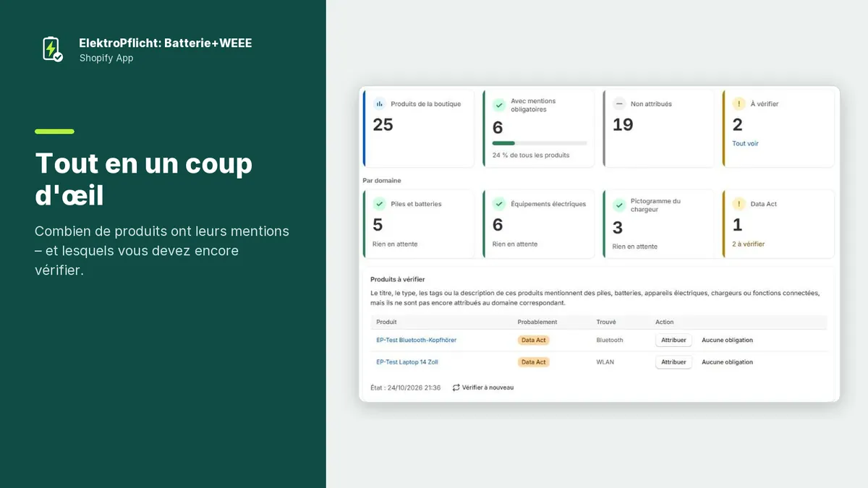The image size is (868, 488).
Task: Click the refresh icon beside Vérifier à nouveau
Action: pos(456,388)
